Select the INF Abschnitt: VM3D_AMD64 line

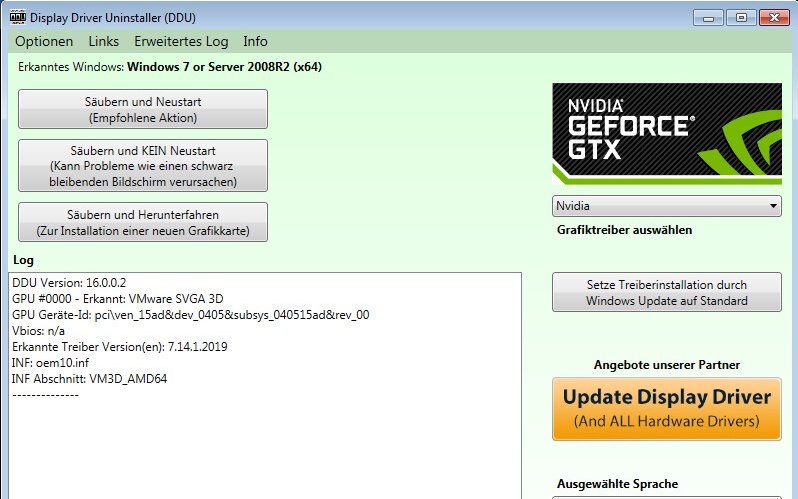(x=90, y=379)
